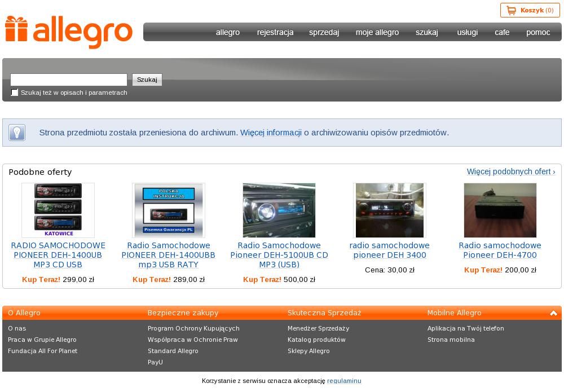Open 'usługi' navigation item
Screen dimensions: 564x392
468,32
